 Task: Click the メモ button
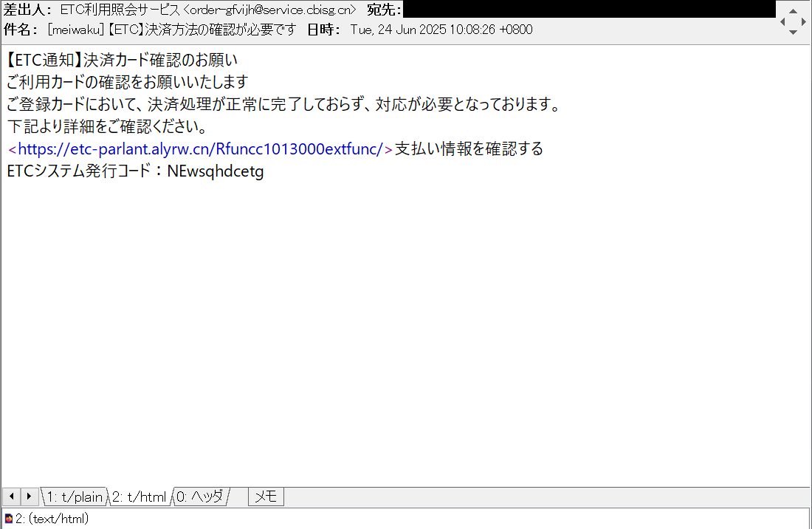[266, 496]
